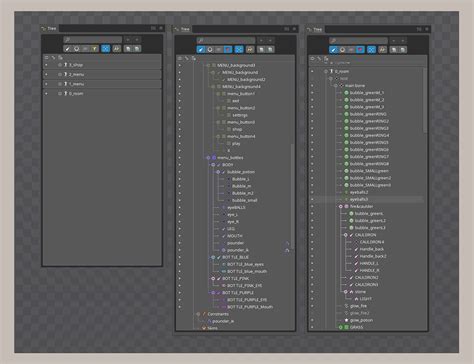This screenshot has height=364, width=474.
Task: Click the copy icon in skeleton list panel
Action: tap(128, 49)
